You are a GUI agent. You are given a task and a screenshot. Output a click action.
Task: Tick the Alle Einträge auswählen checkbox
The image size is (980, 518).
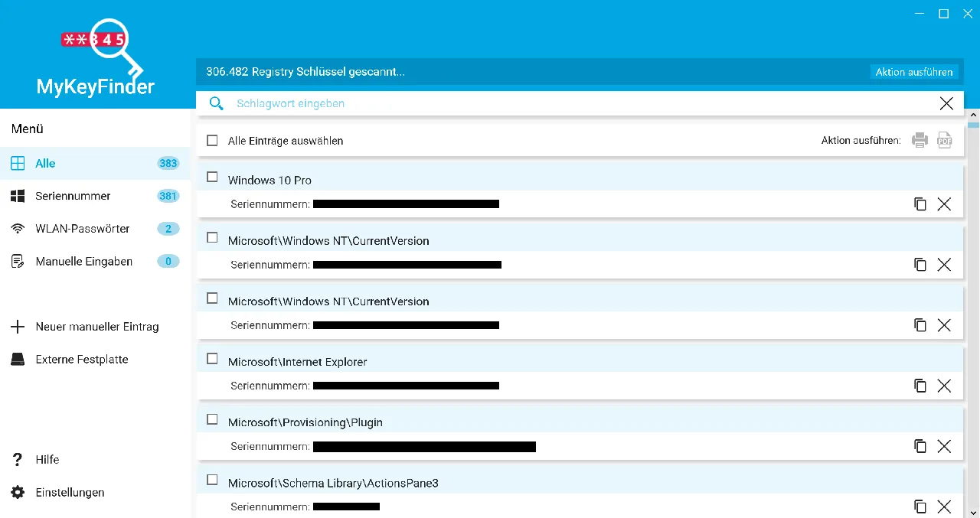[213, 141]
